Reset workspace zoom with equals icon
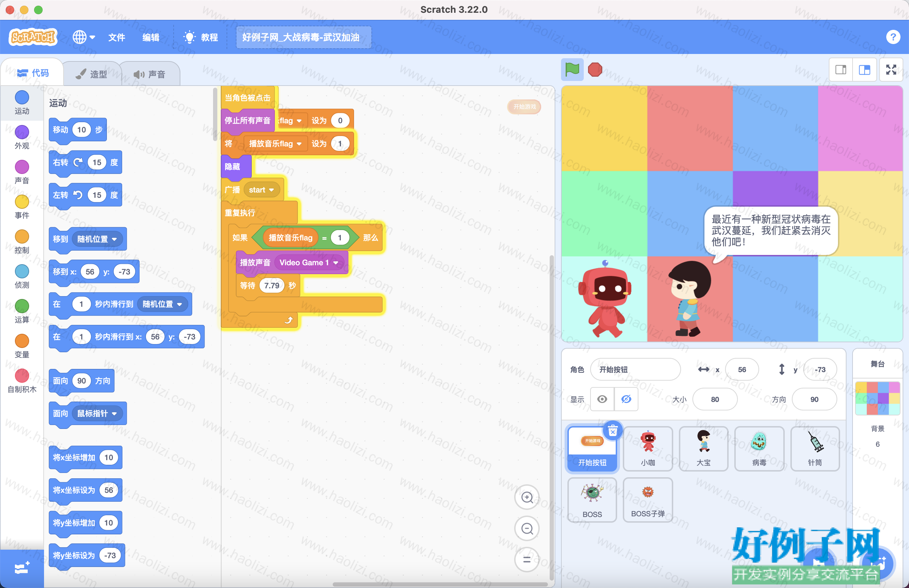Screen dimensions: 909x588 pyautogui.click(x=527, y=560)
